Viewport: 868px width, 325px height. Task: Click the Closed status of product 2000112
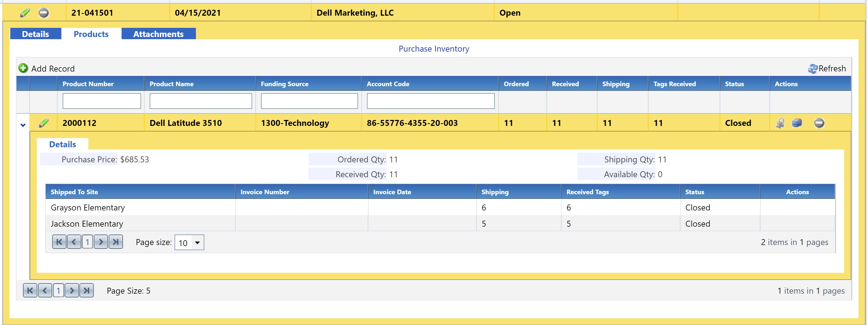point(738,123)
